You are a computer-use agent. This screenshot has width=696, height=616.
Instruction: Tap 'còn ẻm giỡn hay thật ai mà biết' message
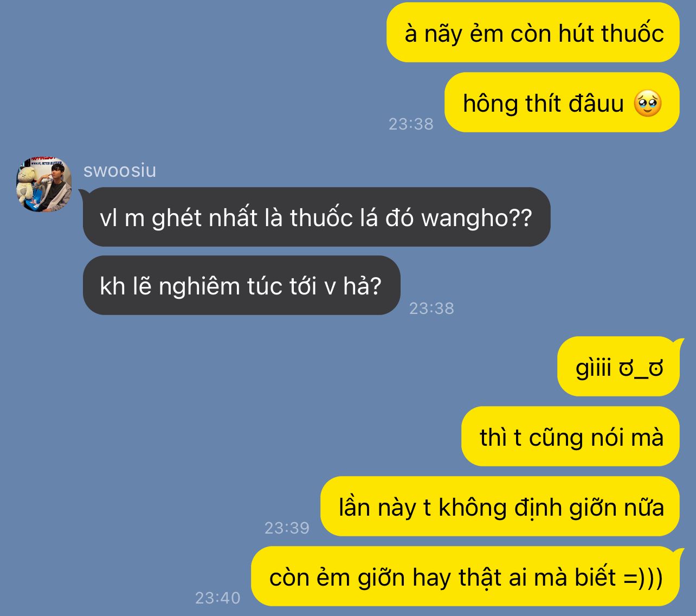465,576
